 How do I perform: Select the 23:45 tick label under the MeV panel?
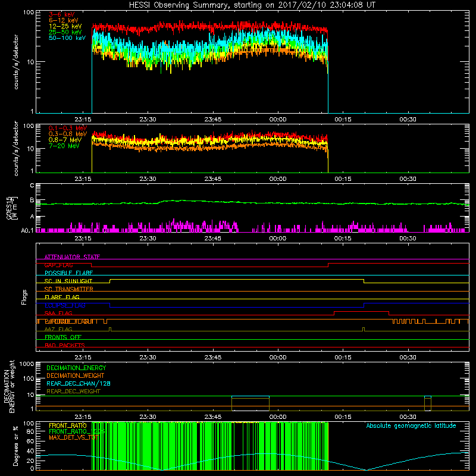point(213,179)
